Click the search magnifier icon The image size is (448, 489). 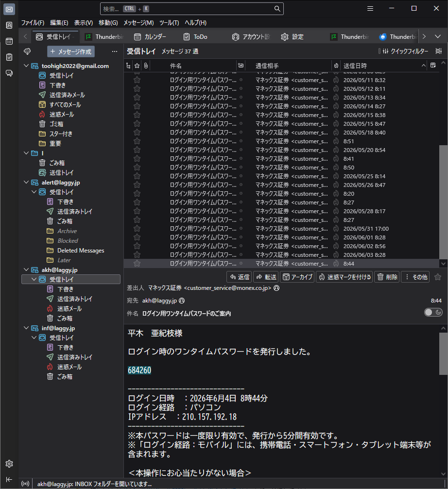coord(277,9)
